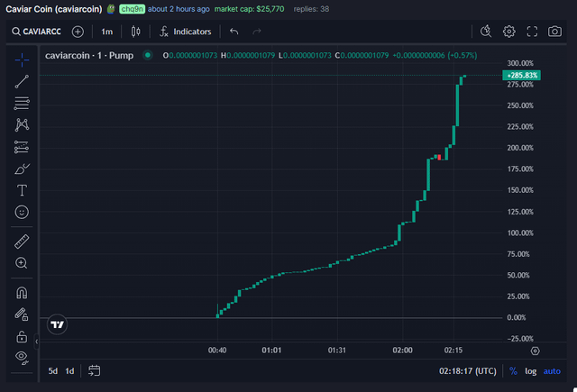Open the chq9n creator profile link
Viewport: 577px width, 392px height.
pos(132,9)
